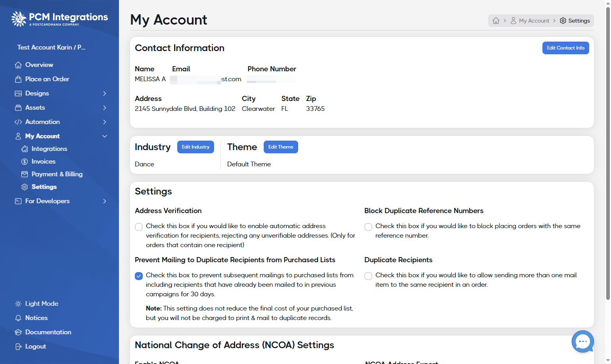The height and width of the screenshot is (364, 611).
Task: Click the Place an Order bag icon
Action: click(18, 79)
